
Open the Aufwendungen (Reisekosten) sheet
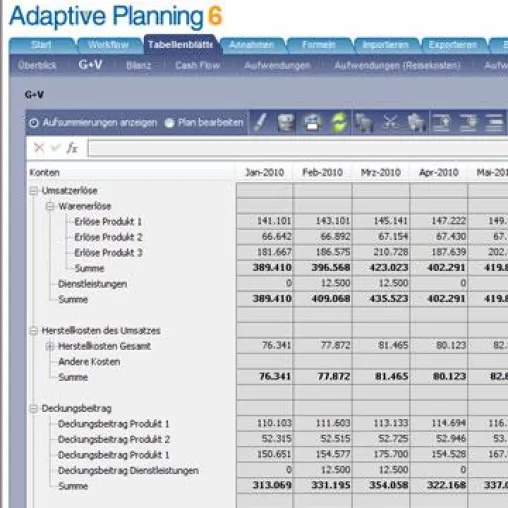click(397, 66)
